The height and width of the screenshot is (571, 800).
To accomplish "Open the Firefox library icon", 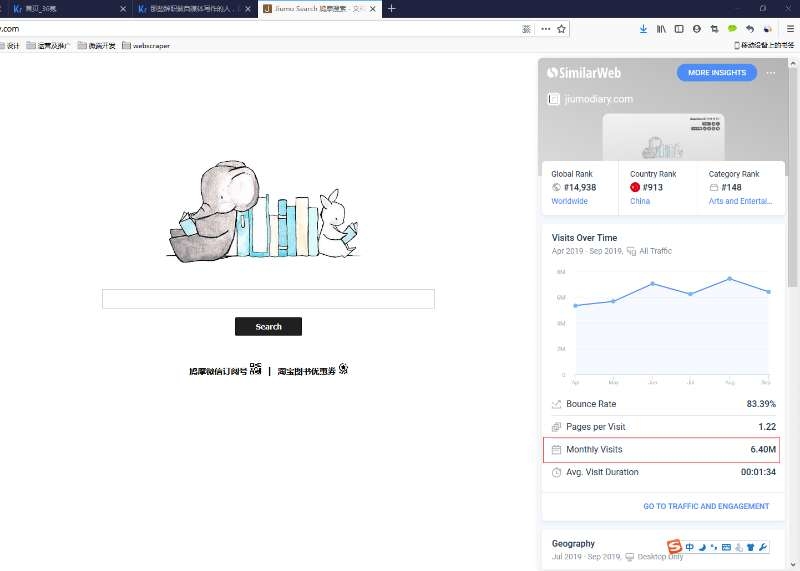I will coord(661,29).
